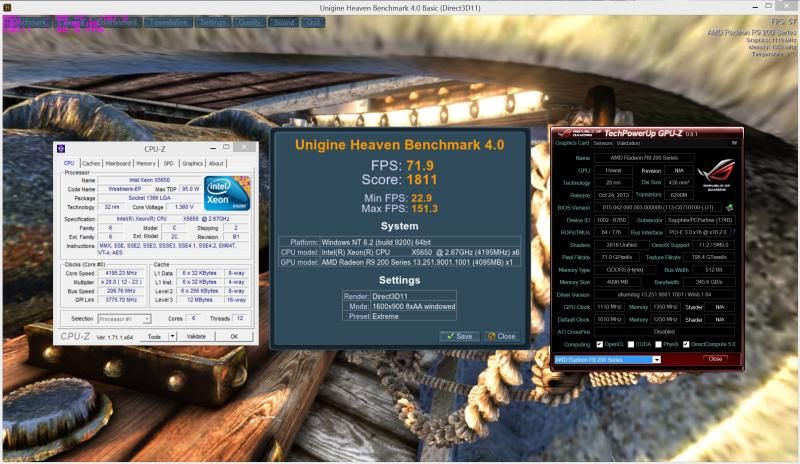Viewport: 800px width, 464px height.
Task: Click the Validate button in CPU-Z
Action: [x=196, y=336]
